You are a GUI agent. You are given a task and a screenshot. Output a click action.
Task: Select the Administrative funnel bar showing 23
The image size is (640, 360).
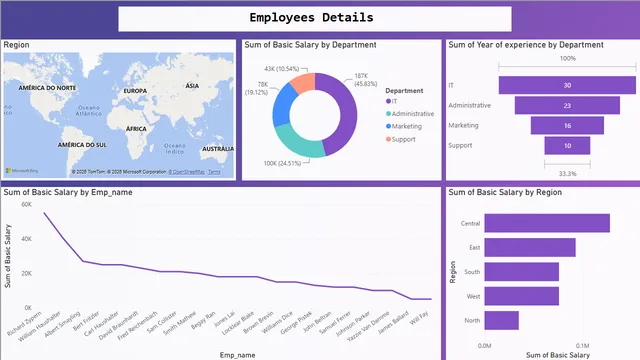(x=567, y=105)
